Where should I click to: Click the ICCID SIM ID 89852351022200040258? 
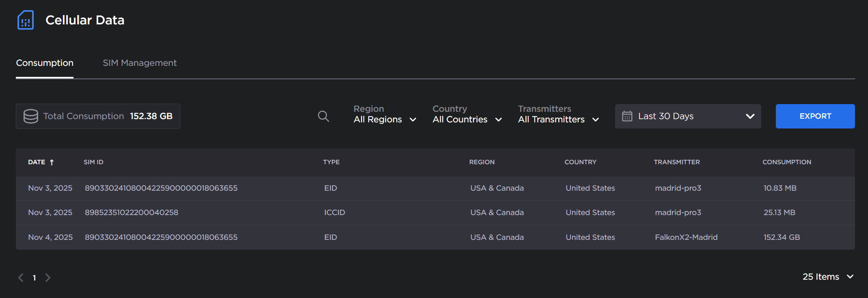[x=132, y=213]
